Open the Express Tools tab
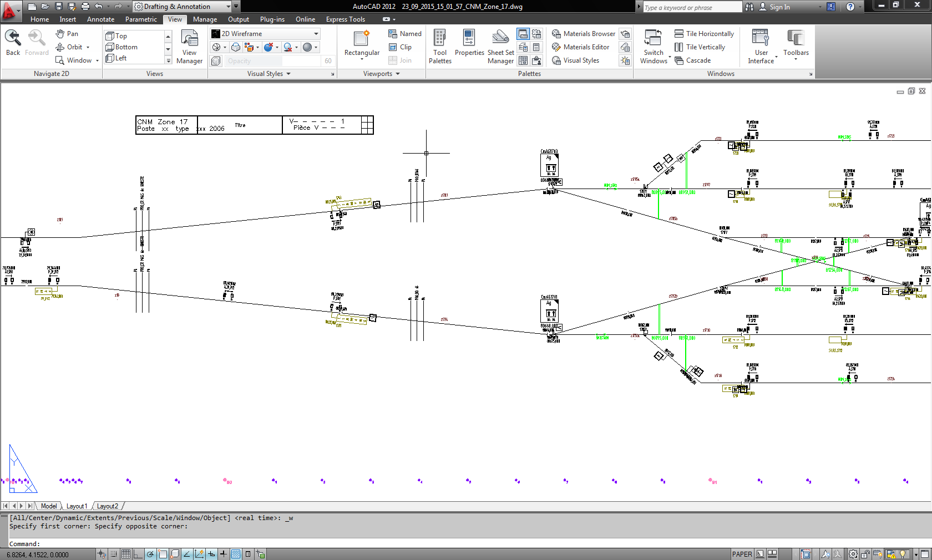Screen dimensions: 932x560 tap(345, 19)
